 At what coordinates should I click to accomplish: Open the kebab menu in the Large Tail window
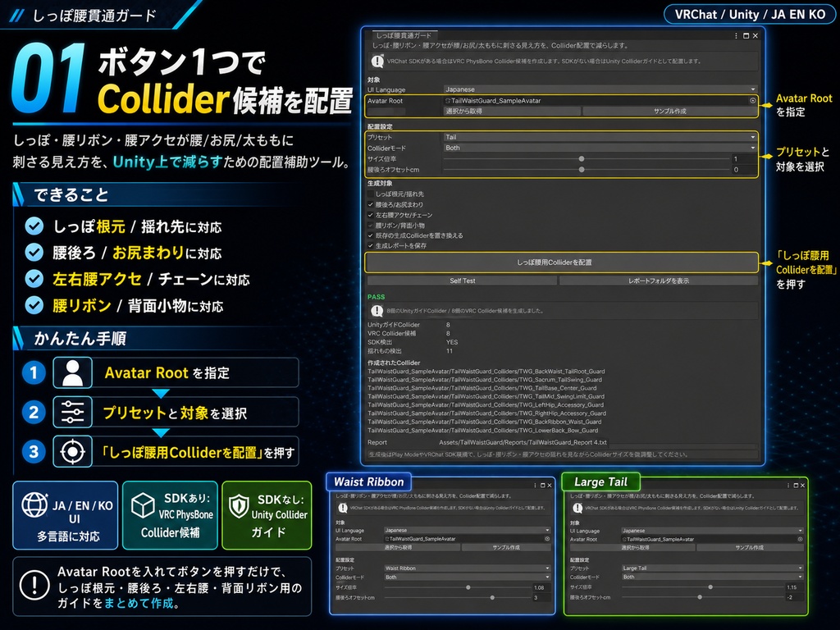[x=788, y=486]
